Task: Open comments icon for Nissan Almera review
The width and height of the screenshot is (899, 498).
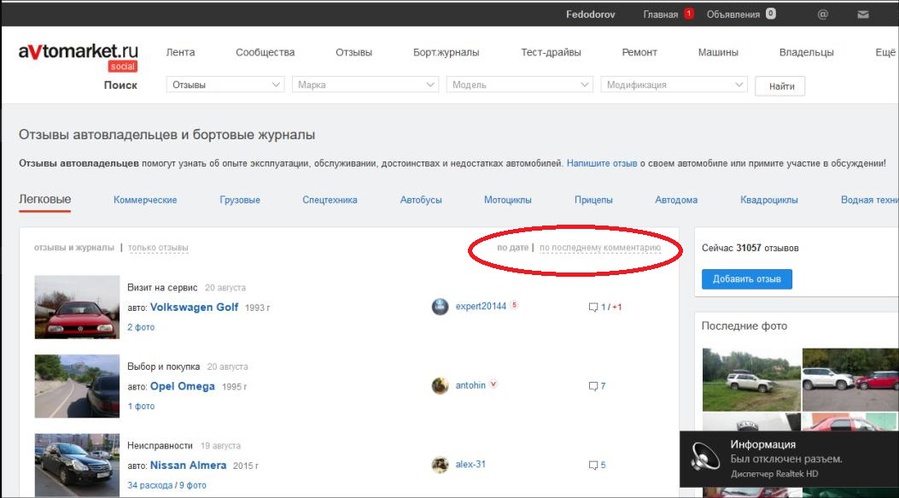Action: tap(593, 465)
